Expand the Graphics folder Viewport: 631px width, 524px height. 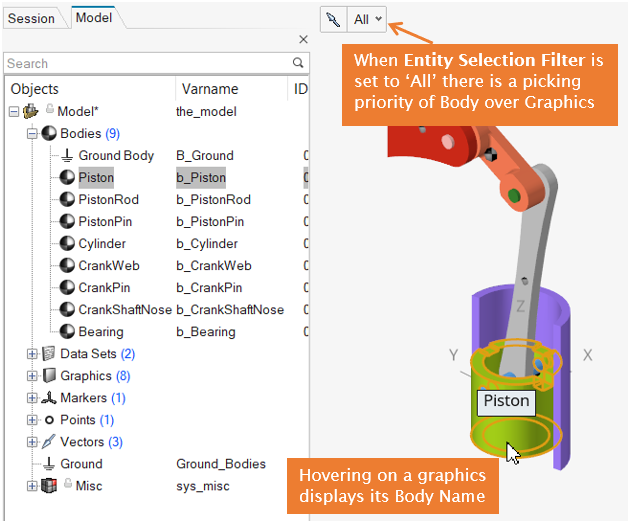coord(32,376)
